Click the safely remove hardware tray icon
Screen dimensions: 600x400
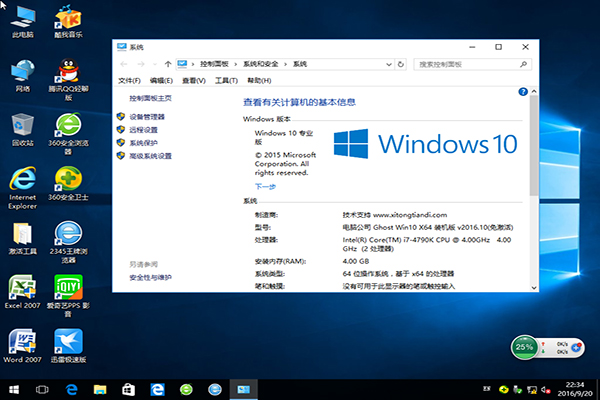tap(518, 390)
